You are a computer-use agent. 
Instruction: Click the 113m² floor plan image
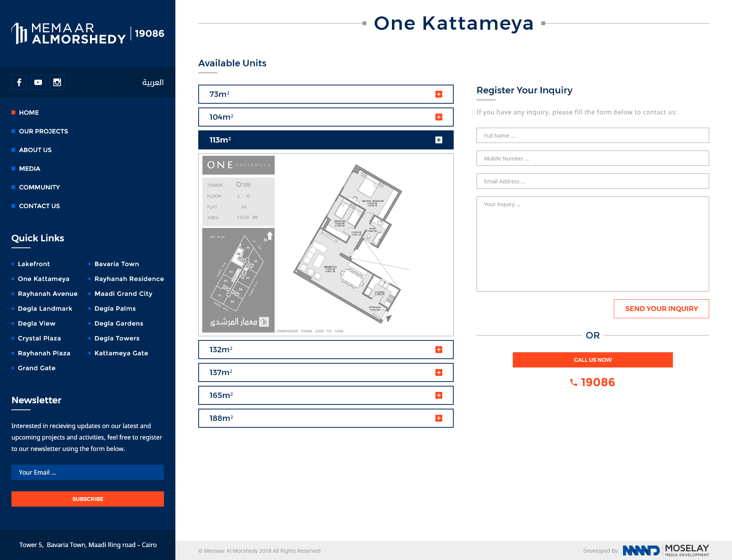click(x=326, y=245)
